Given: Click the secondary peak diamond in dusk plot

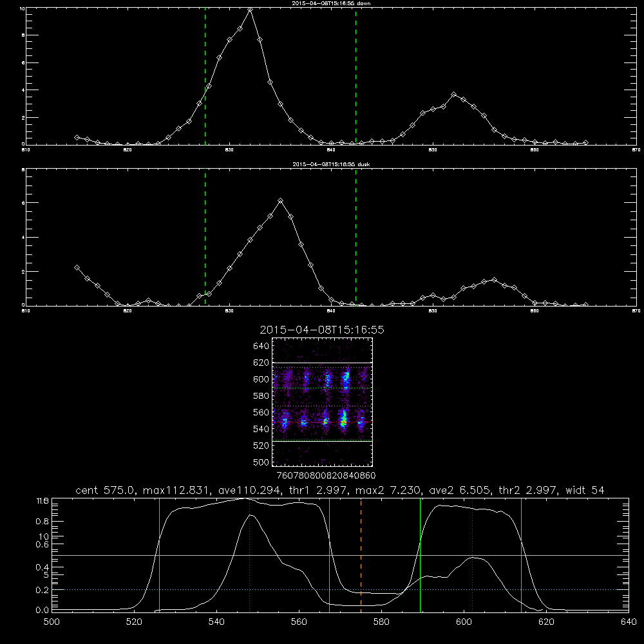Looking at the screenshot, I should pos(494,279).
